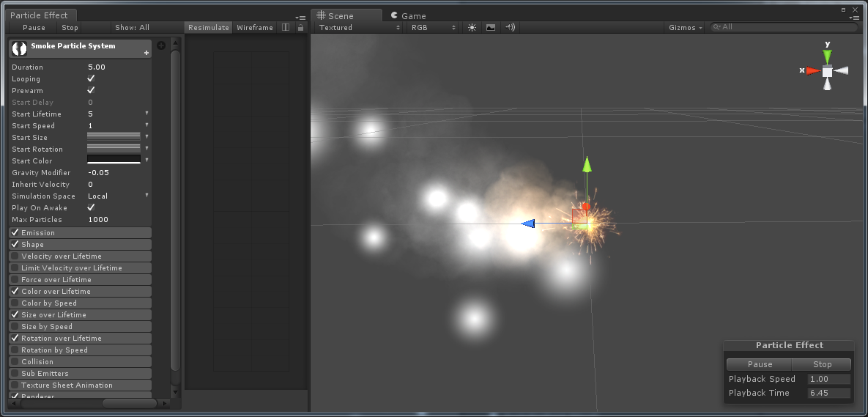Click the search magnifier icon in Scene toolbar

click(717, 27)
